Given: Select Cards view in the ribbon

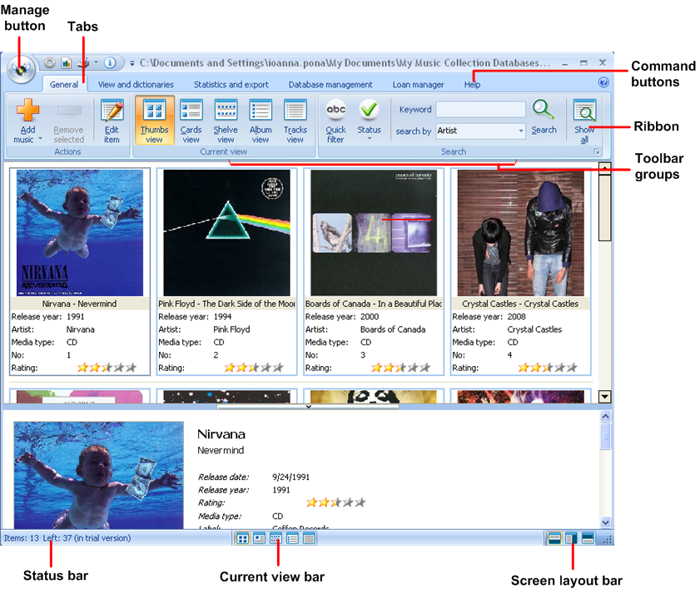Looking at the screenshot, I should click(x=191, y=121).
